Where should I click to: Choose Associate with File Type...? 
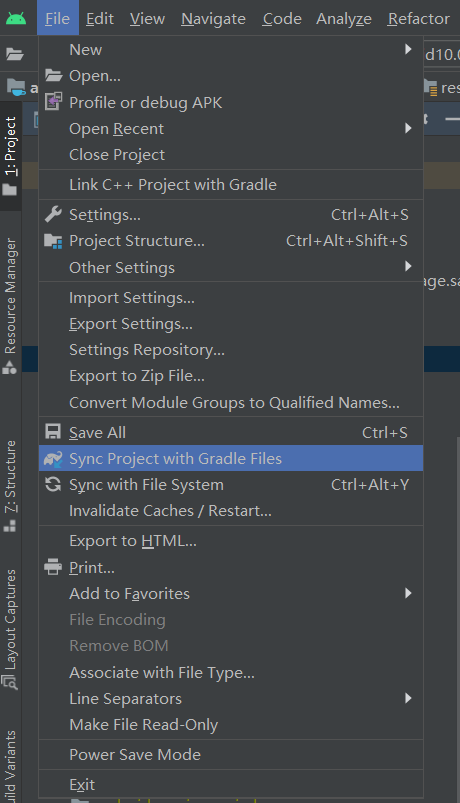[231, 672]
